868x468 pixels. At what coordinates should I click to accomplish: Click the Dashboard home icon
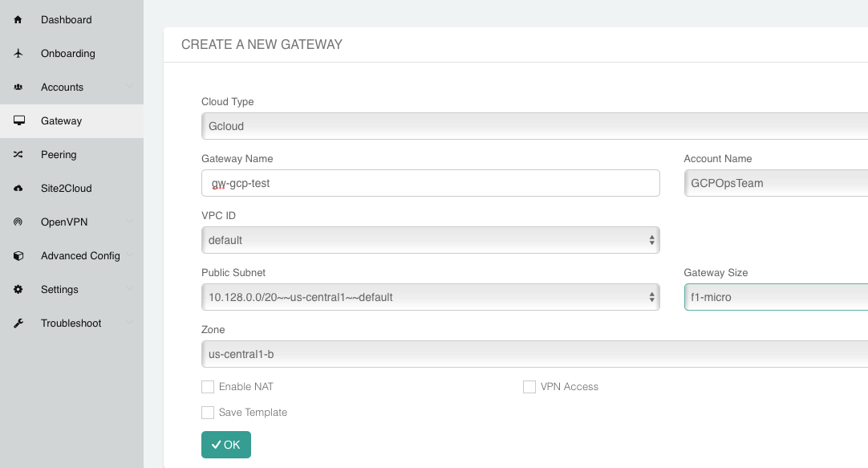[x=18, y=19]
